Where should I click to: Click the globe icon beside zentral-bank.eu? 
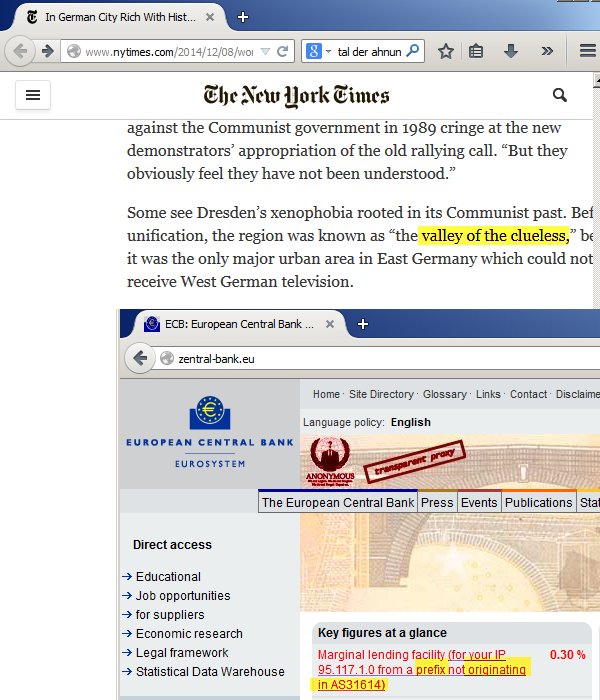(167, 358)
